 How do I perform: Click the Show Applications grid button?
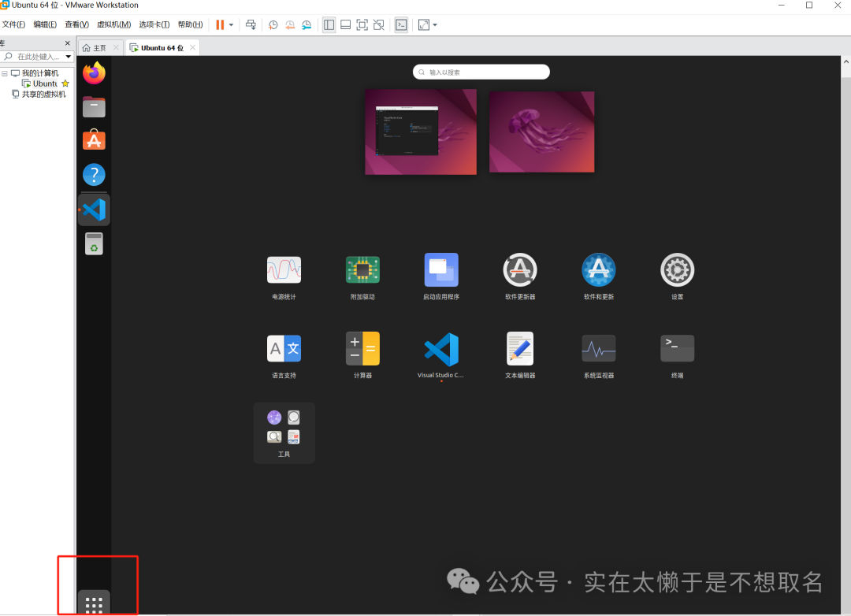94,604
